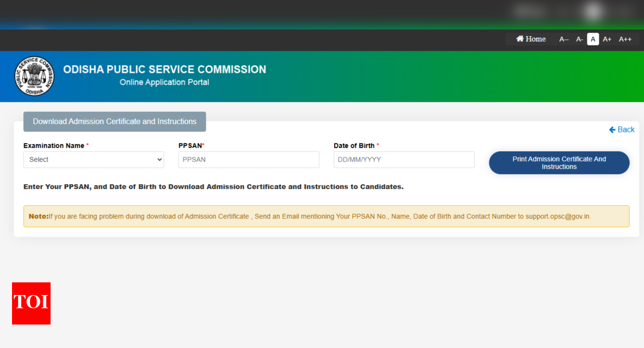
Task: Click the support.opsc@gov.in email text
Action: (558, 216)
